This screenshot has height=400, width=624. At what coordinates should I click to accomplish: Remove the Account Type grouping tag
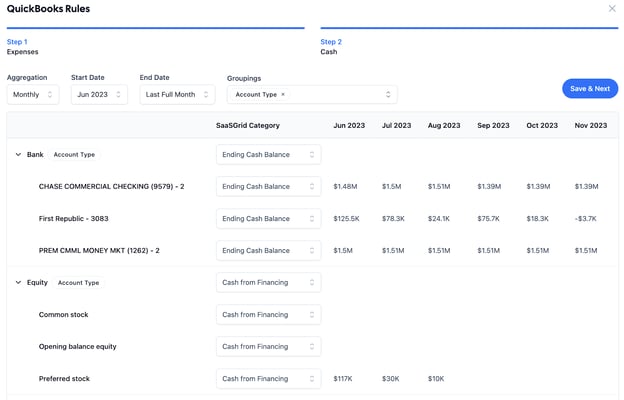tap(283, 94)
